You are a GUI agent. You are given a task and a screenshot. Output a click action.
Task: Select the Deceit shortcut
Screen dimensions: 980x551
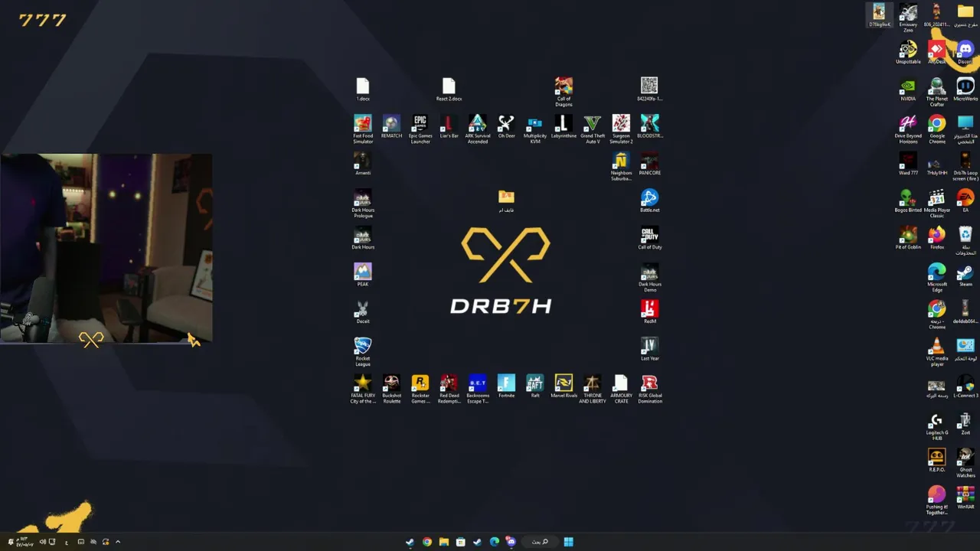click(x=363, y=311)
